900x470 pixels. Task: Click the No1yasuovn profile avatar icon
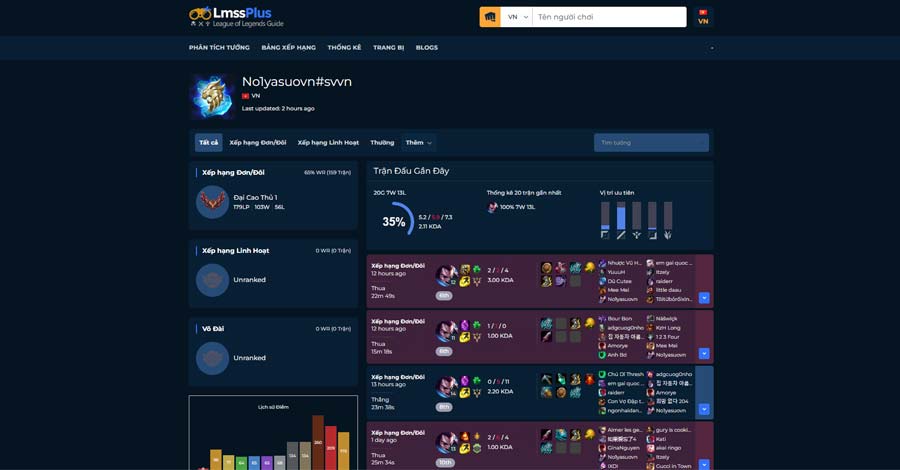click(x=212, y=96)
